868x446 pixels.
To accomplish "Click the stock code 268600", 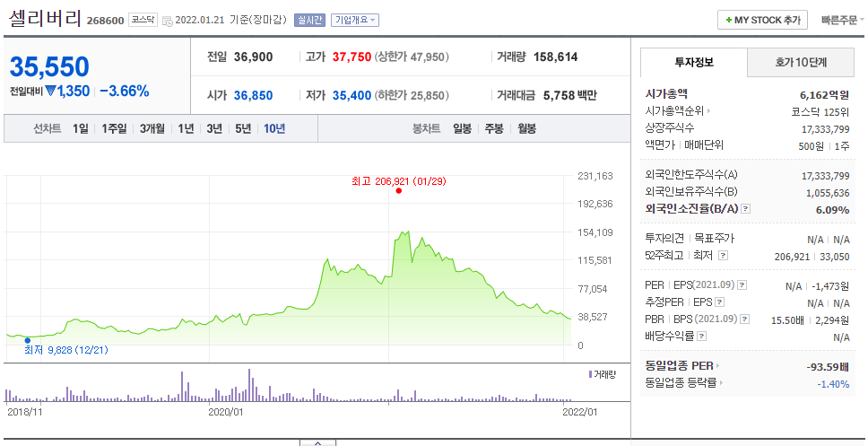I will [x=105, y=21].
